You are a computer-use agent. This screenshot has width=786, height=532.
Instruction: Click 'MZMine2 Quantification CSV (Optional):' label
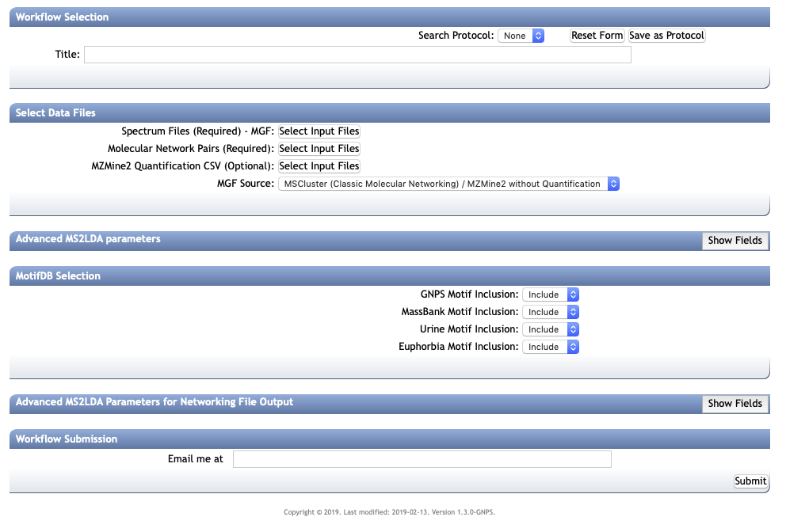click(183, 165)
